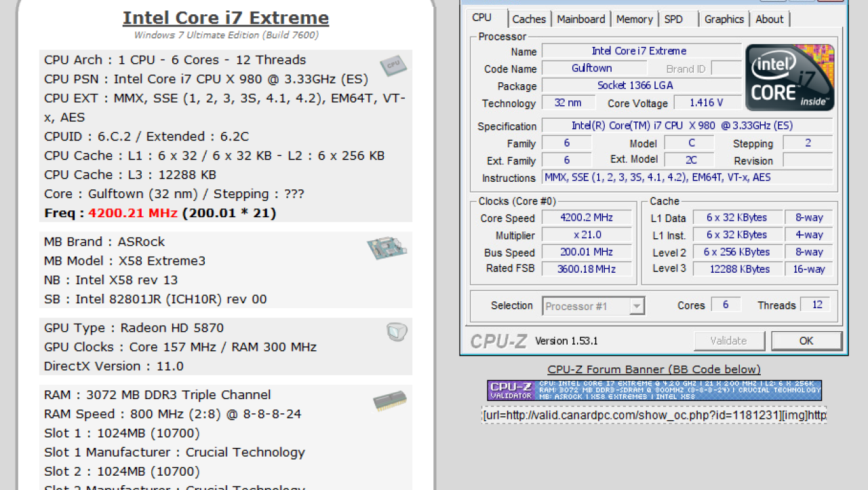Click the BB code URL text field
Image resolution: width=868 pixels, height=490 pixels.
[x=654, y=415]
